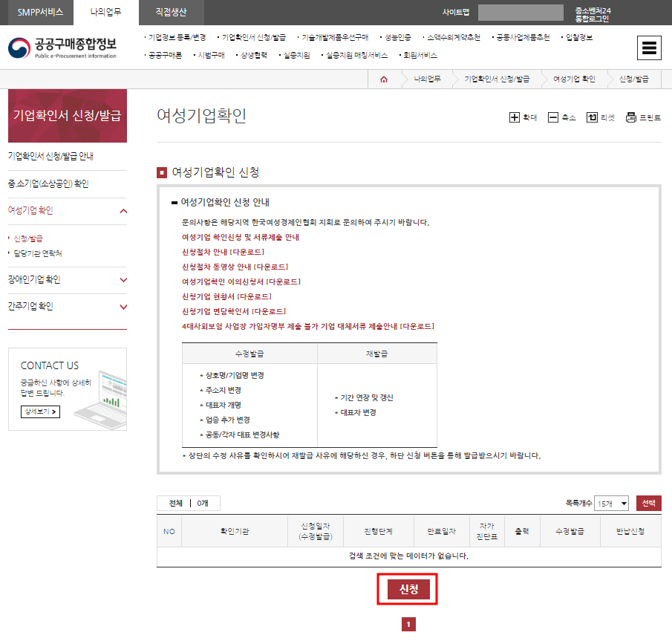Switch to the 나의업무 tab
672x641 pixels.
pos(104,13)
